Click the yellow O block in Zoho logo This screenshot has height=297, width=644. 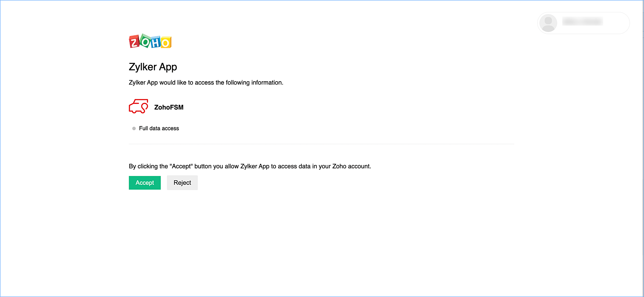(166, 43)
